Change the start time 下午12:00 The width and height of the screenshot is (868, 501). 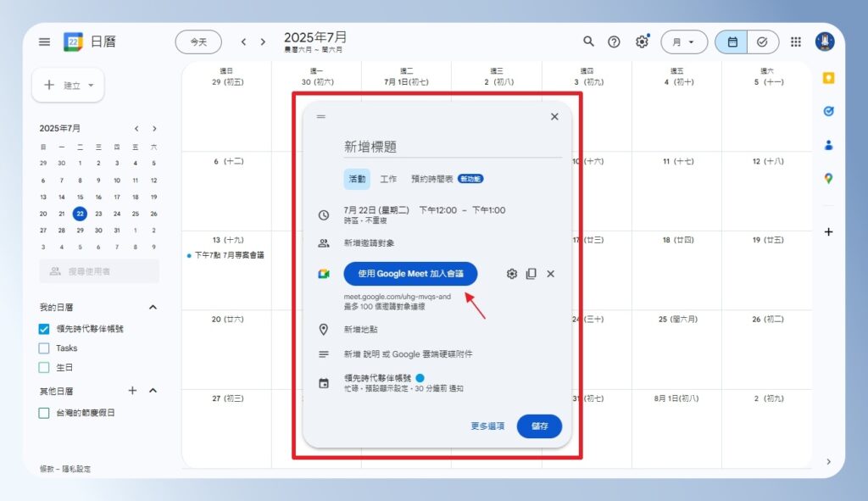pos(438,210)
